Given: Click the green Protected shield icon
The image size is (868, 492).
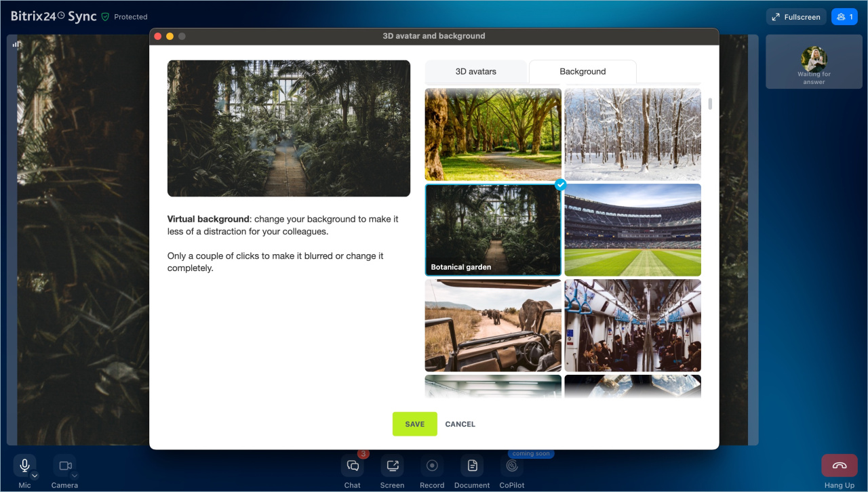Looking at the screenshot, I should tap(105, 17).
